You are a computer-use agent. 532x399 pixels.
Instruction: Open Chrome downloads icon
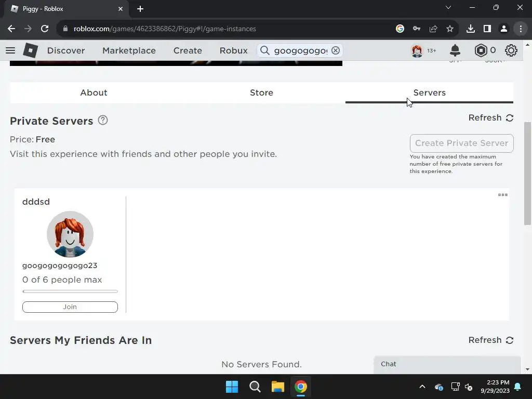coord(470,29)
